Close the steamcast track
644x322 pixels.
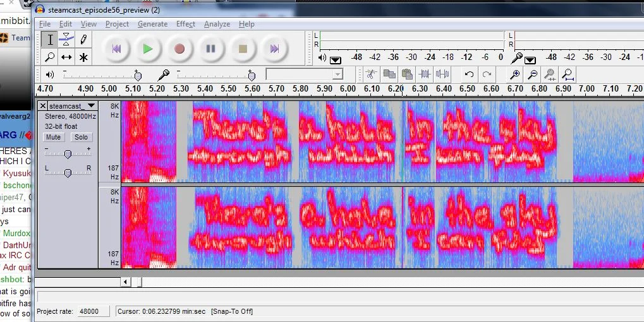click(x=43, y=106)
